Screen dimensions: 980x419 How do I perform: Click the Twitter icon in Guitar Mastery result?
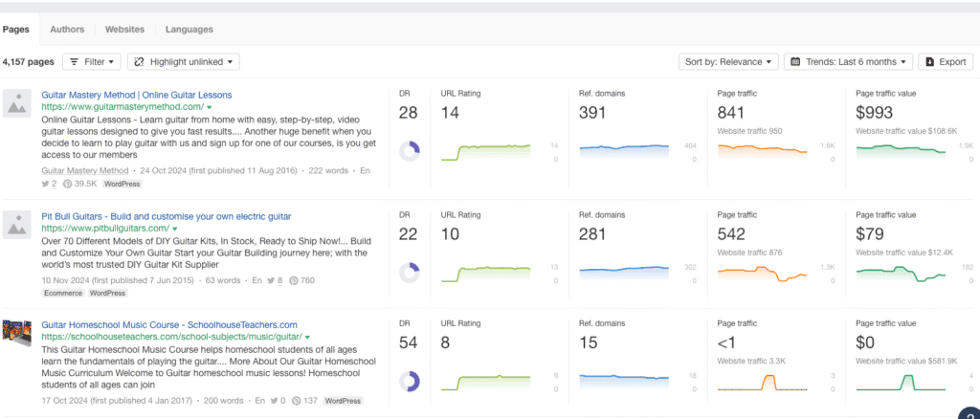pos(46,184)
